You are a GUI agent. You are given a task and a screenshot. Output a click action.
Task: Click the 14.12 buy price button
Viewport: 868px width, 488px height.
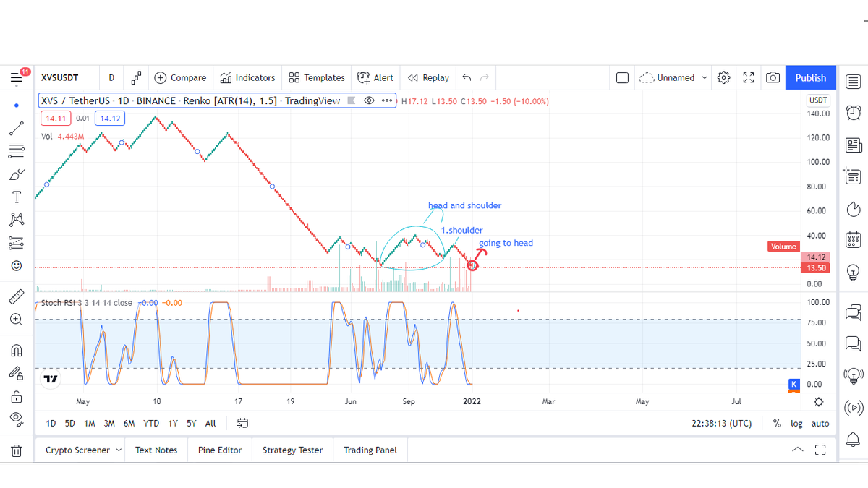(111, 119)
